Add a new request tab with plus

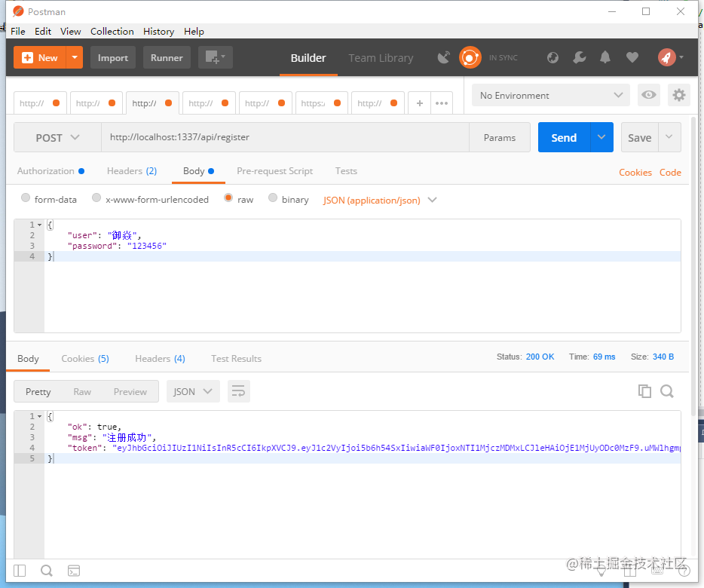coord(419,103)
